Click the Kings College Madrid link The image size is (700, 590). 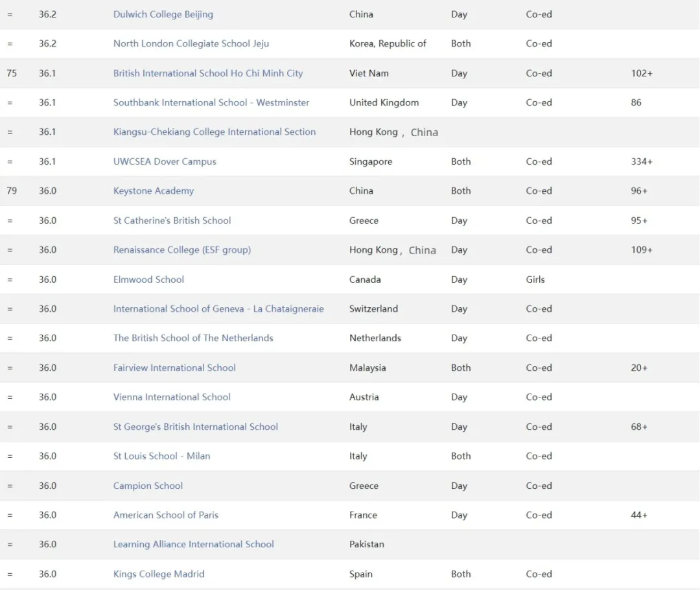coord(158,574)
